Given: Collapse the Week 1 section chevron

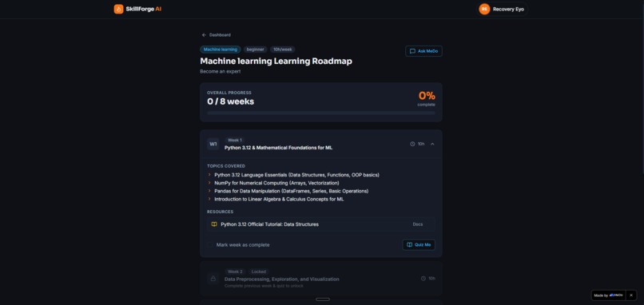Looking at the screenshot, I should point(432,144).
